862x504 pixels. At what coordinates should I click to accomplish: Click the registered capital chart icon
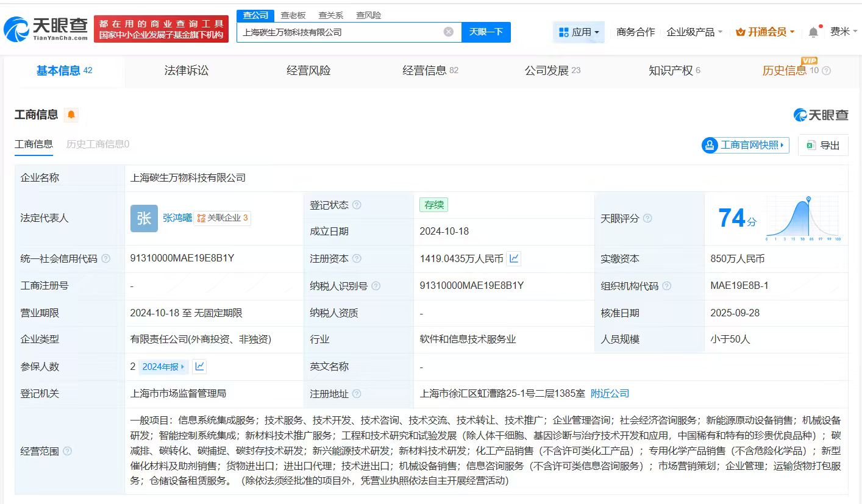click(514, 259)
